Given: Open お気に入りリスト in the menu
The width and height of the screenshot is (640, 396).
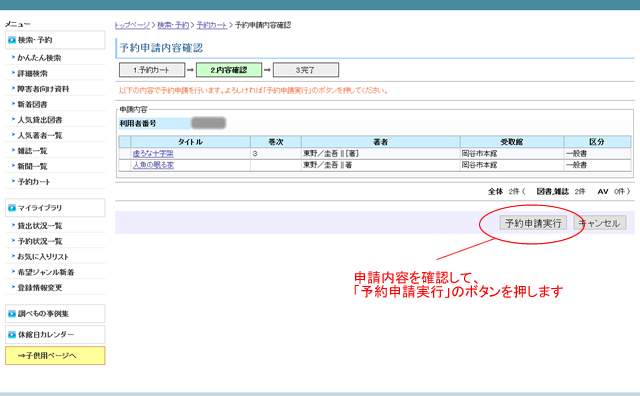Looking at the screenshot, I should 43,256.
